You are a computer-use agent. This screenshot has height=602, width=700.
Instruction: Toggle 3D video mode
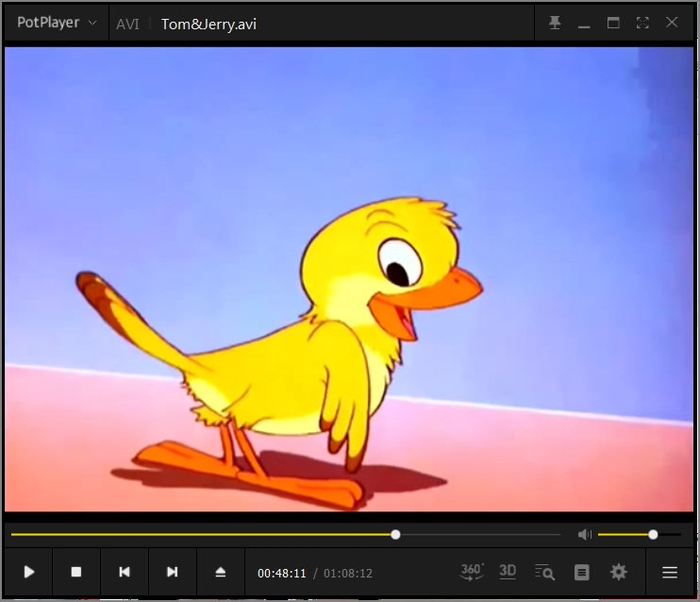(508, 572)
